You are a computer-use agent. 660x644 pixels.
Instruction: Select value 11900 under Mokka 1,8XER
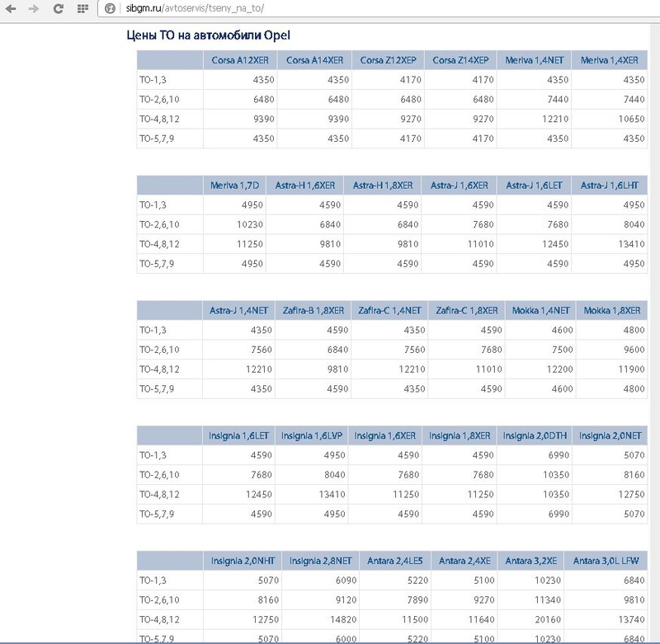click(631, 369)
